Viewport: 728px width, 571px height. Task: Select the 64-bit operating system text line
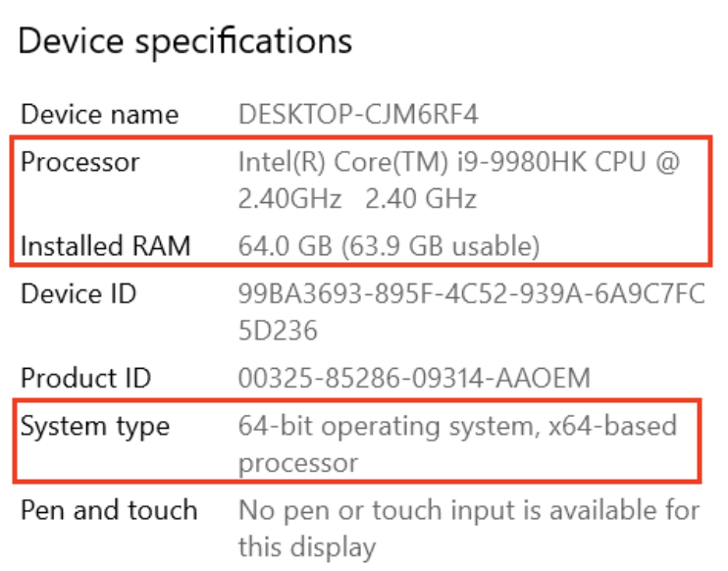(457, 426)
